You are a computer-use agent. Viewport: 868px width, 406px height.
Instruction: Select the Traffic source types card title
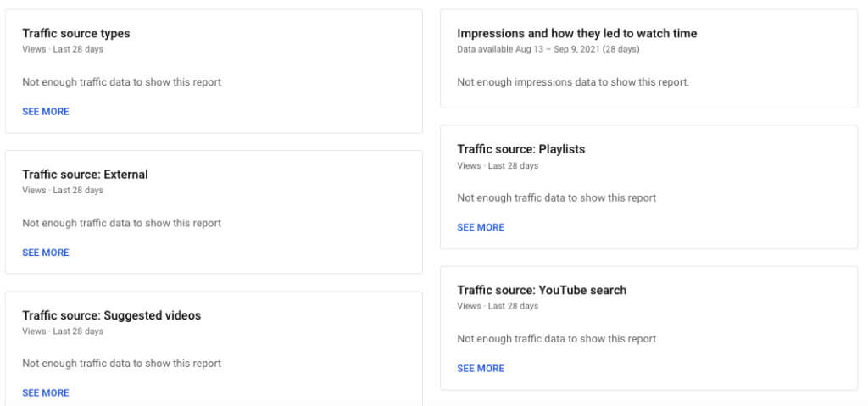pyautogui.click(x=76, y=34)
